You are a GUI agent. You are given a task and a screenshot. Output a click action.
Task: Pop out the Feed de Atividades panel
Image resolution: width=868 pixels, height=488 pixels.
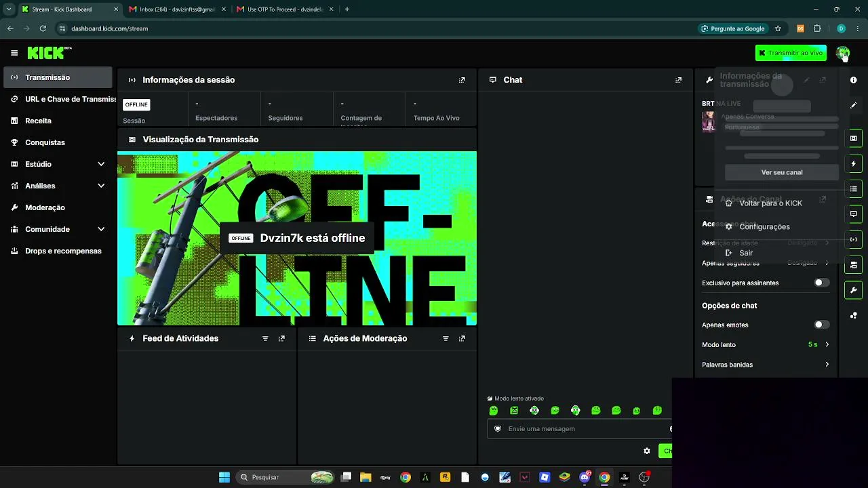[281, 338]
